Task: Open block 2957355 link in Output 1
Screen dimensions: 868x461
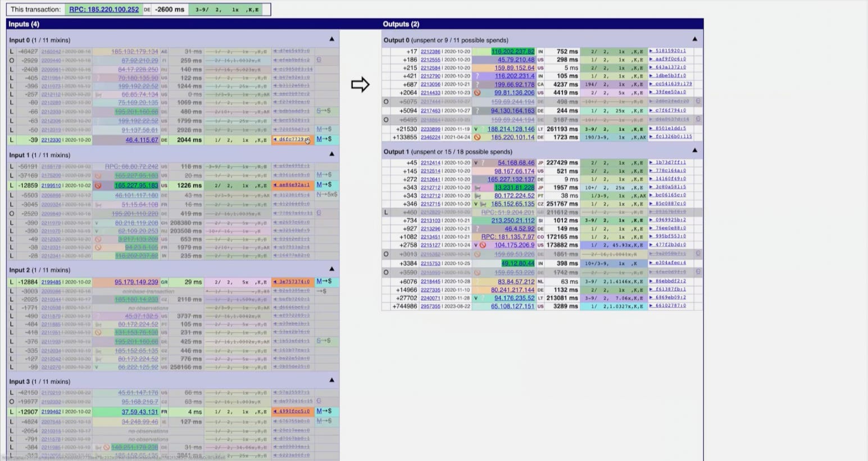Action: click(430, 306)
